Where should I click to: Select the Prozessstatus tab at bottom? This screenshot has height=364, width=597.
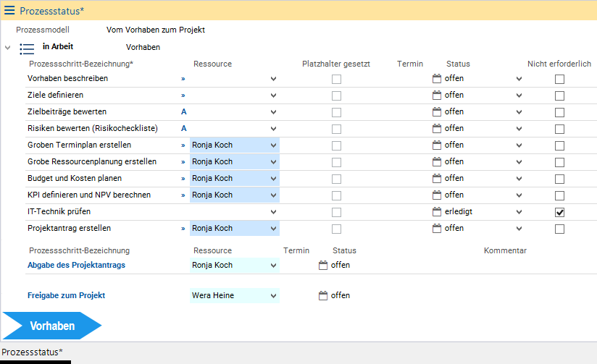(x=30, y=352)
